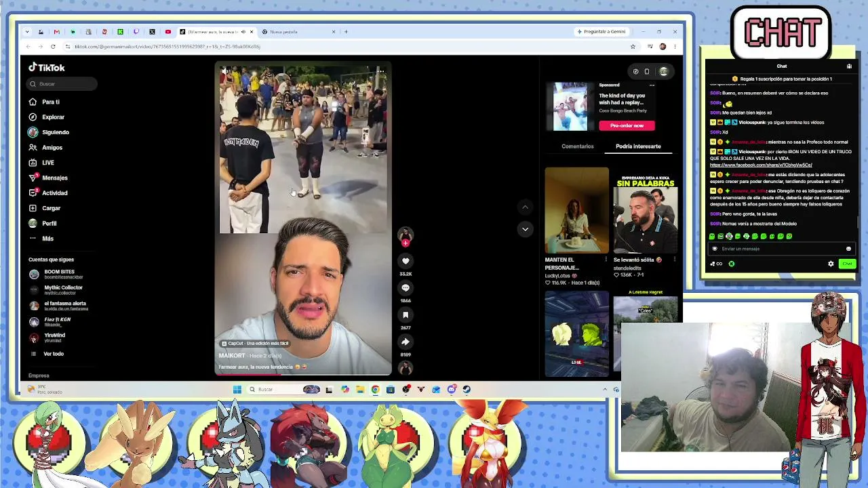Share the video with arrow icon
Image resolution: width=868 pixels, height=488 pixels.
(406, 342)
